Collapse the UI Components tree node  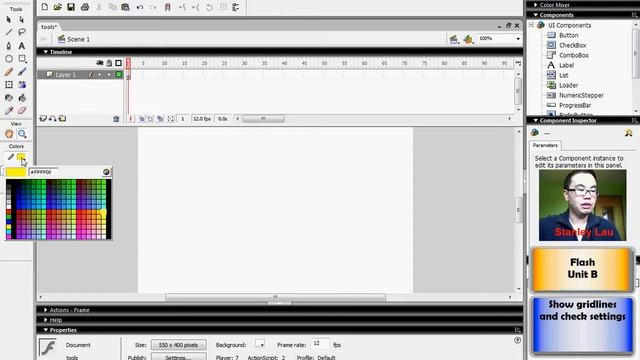click(x=531, y=25)
